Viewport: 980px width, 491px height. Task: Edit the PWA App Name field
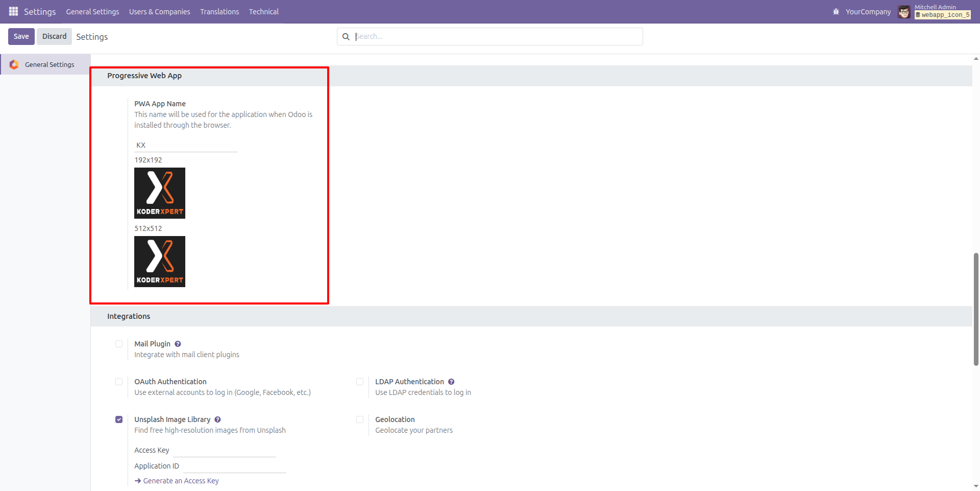186,145
